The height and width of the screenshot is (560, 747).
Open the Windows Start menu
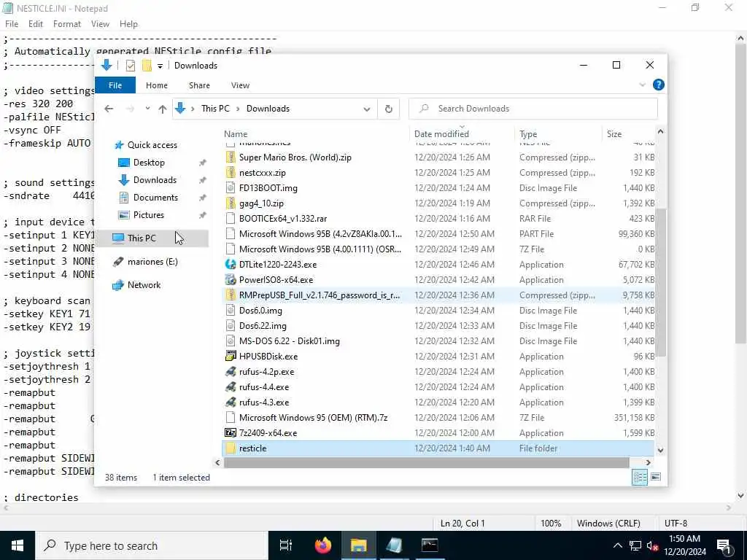[18, 545]
